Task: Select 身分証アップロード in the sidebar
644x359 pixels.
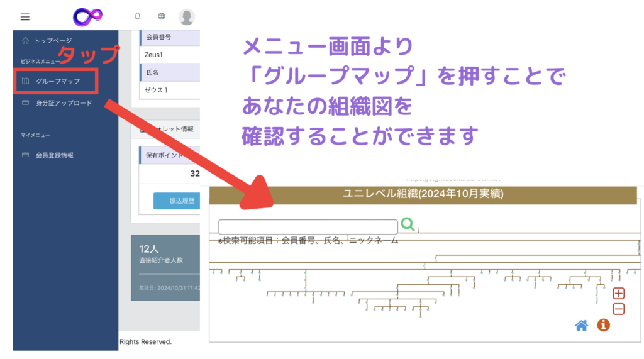Action: tap(63, 103)
